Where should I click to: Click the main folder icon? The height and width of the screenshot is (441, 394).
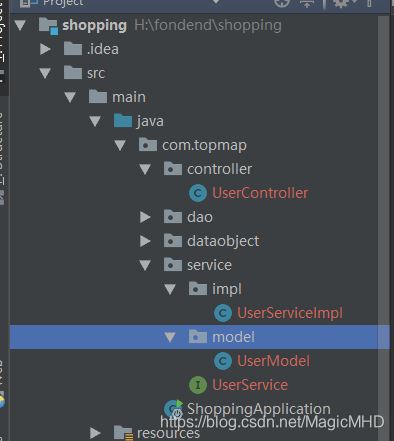click(98, 97)
